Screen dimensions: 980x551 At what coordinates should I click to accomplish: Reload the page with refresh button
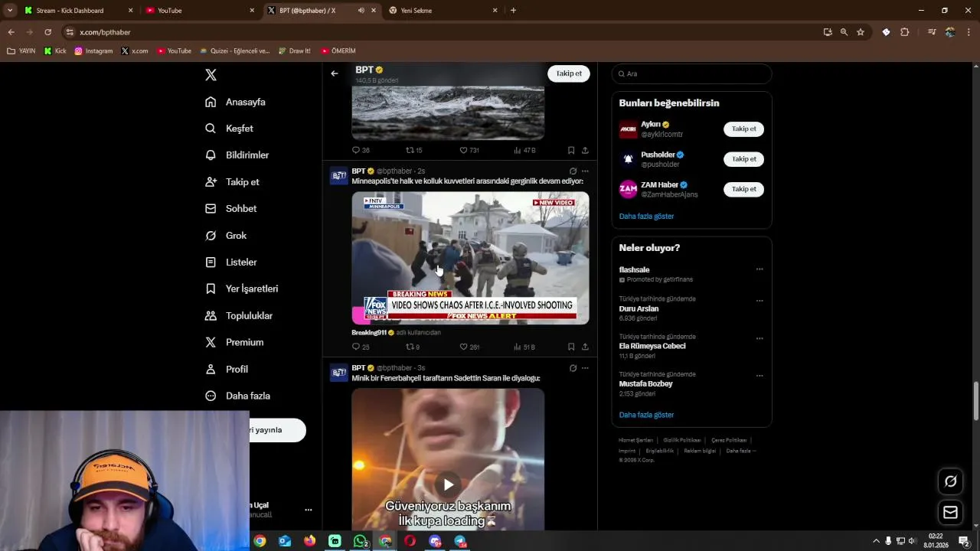click(47, 32)
